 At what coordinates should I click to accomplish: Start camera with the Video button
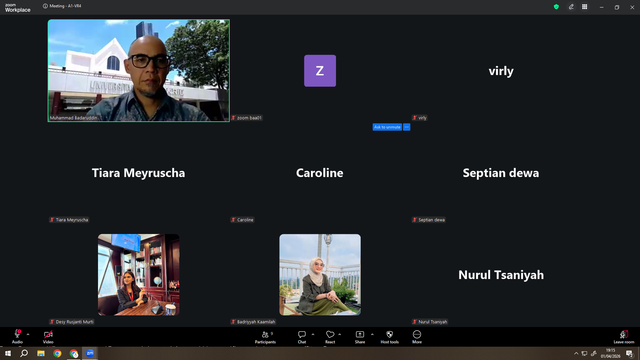coord(48,337)
